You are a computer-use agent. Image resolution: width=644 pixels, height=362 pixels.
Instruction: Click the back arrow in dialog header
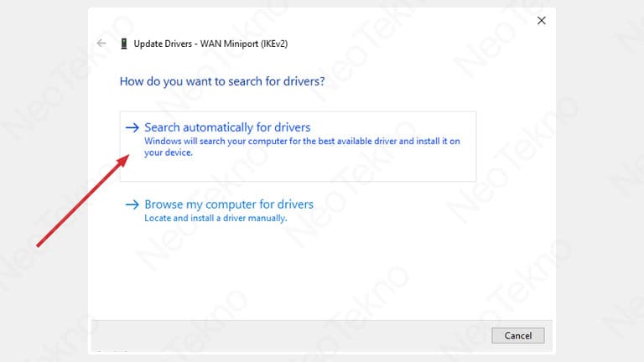click(x=101, y=43)
